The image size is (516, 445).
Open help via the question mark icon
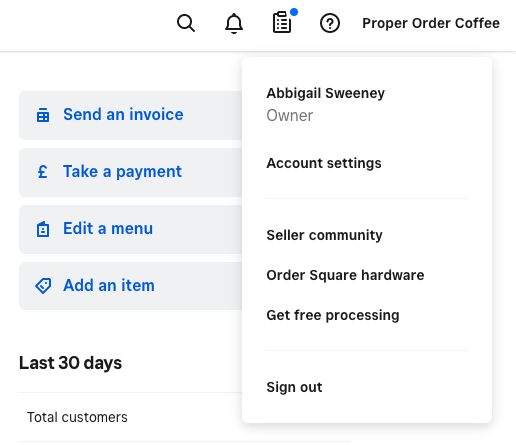tap(330, 23)
